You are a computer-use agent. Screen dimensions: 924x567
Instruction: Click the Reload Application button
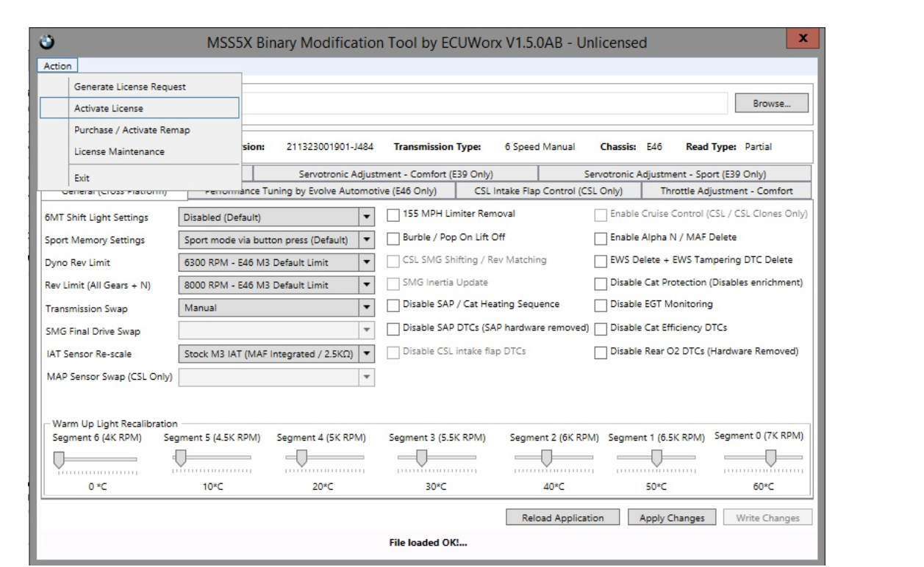point(562,518)
